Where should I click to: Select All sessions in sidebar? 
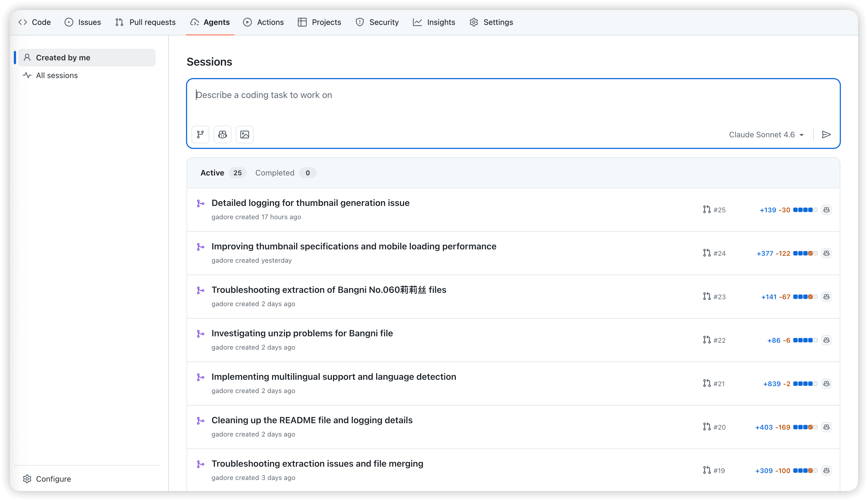[57, 75]
